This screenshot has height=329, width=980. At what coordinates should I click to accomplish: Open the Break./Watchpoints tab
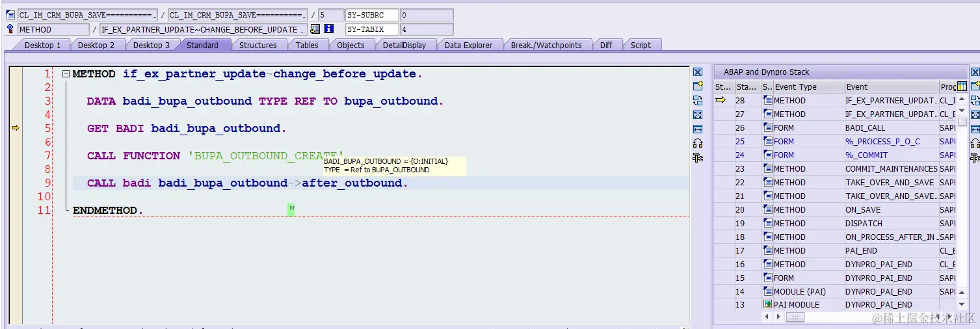pos(546,45)
